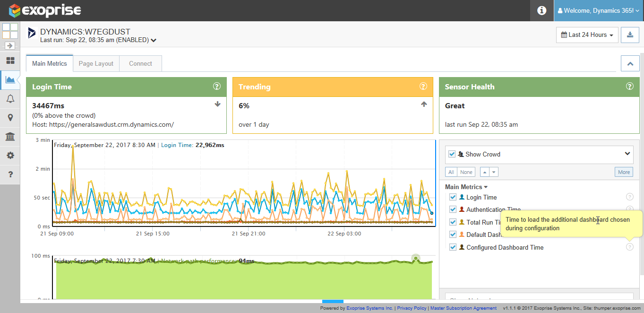
Task: Click the grid layout icon in sidebar
Action: click(x=10, y=31)
